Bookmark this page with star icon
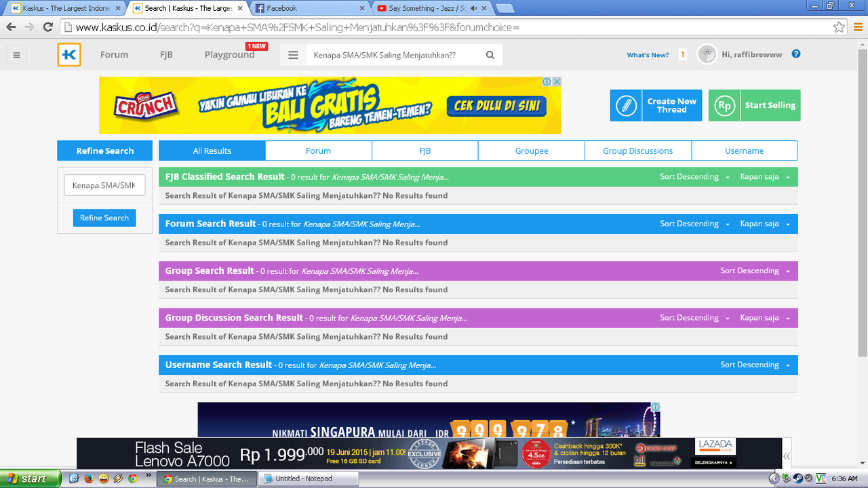Screen dimensions: 868x488 click(840, 27)
